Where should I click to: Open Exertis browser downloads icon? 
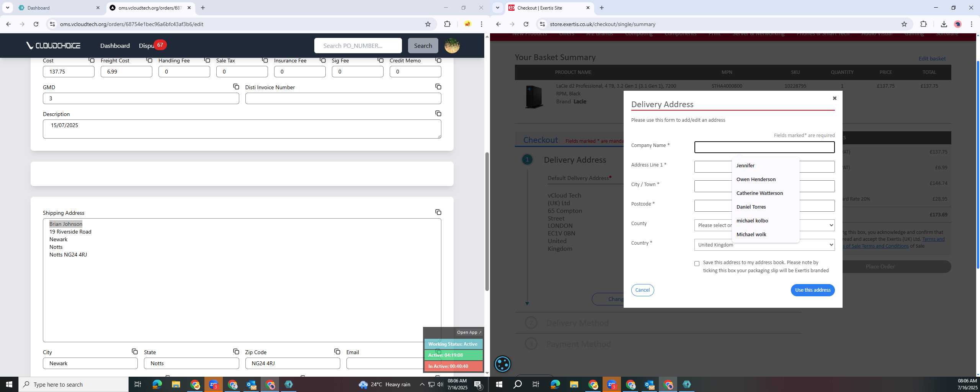point(944,24)
